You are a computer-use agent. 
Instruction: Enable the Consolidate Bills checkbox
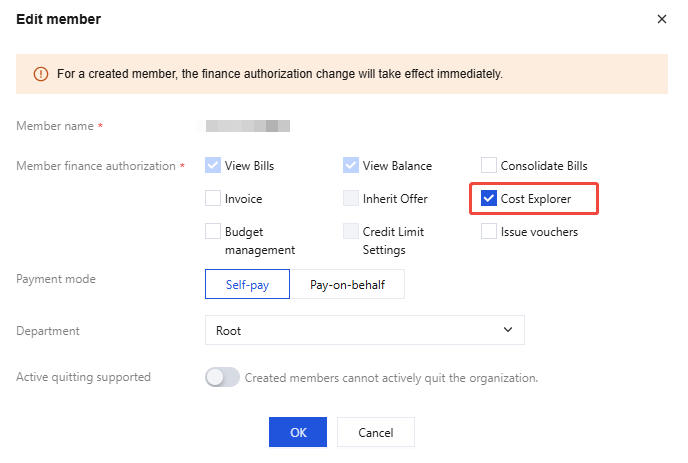click(x=489, y=166)
